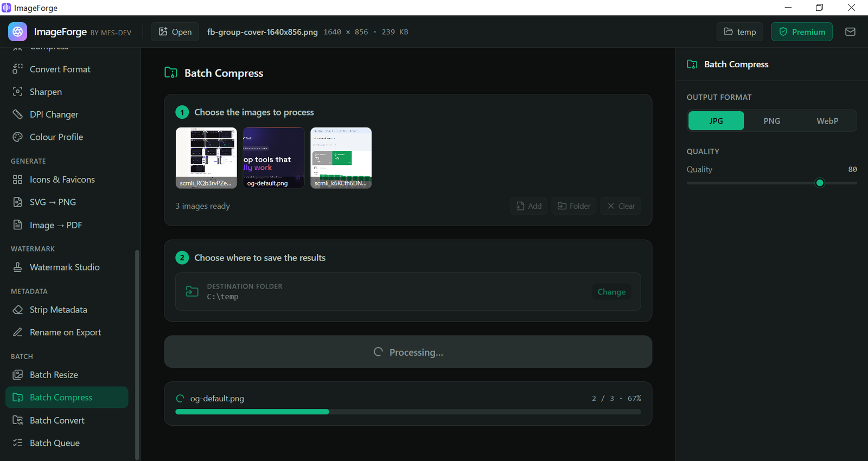Open the Batch Compress menu item
This screenshot has height=461, width=868.
click(x=67, y=398)
